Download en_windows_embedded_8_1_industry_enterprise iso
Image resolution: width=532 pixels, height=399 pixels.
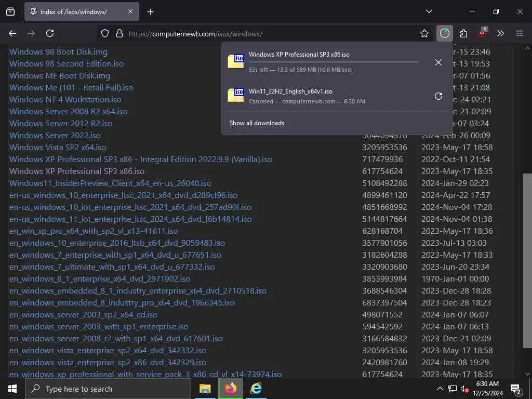[x=138, y=291]
